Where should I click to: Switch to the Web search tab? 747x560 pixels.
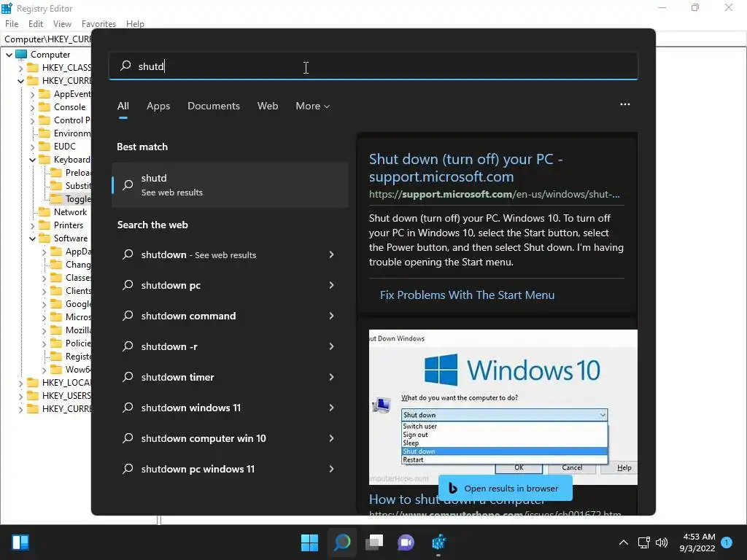(268, 106)
